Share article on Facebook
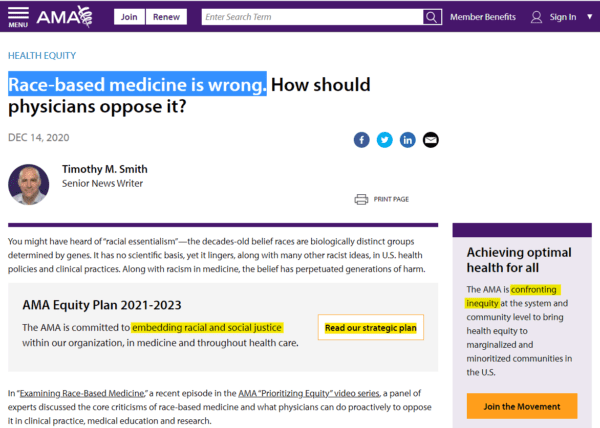 pos(362,140)
